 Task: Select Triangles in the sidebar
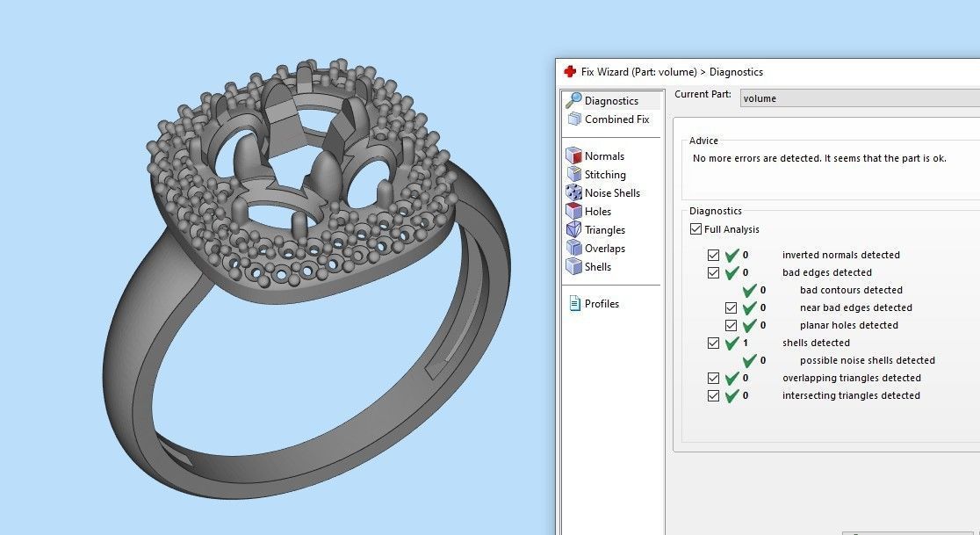tap(604, 230)
